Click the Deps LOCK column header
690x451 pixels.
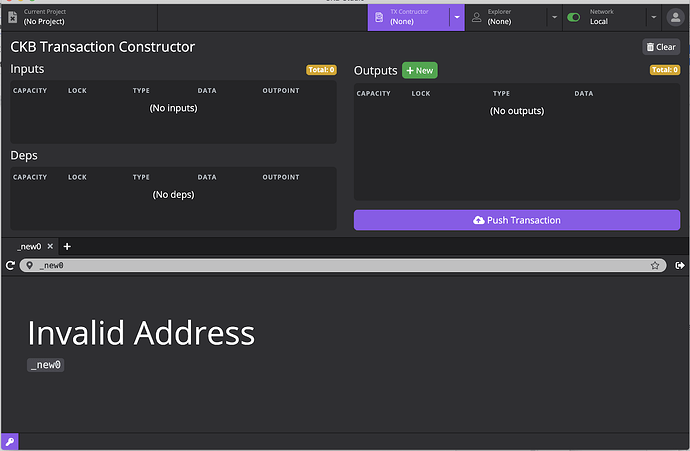pos(77,177)
